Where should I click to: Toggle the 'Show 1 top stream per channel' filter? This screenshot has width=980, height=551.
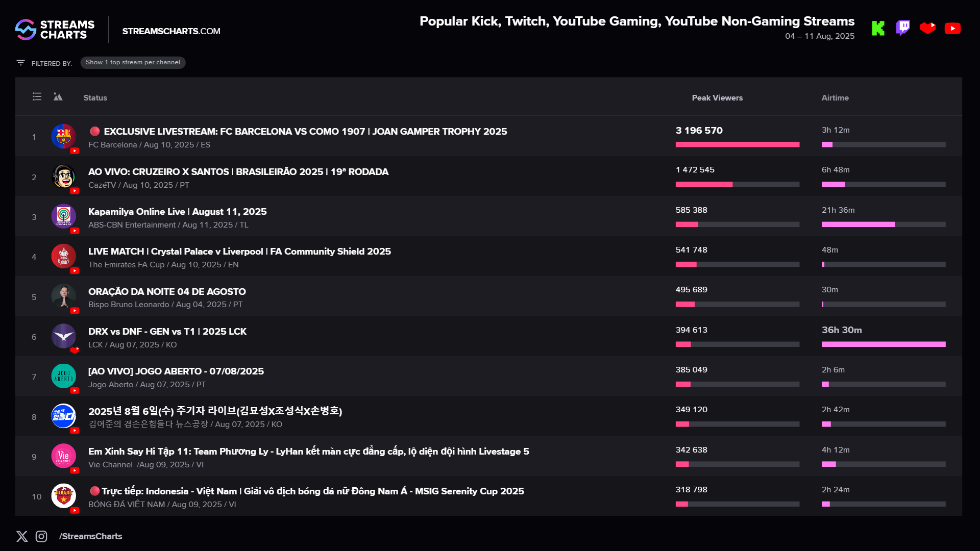tap(133, 62)
